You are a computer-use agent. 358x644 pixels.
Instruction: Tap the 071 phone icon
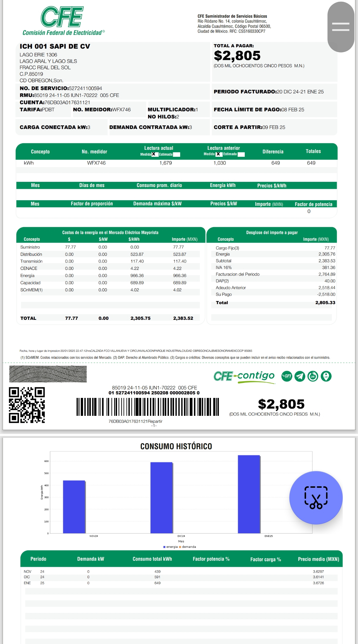286,376
